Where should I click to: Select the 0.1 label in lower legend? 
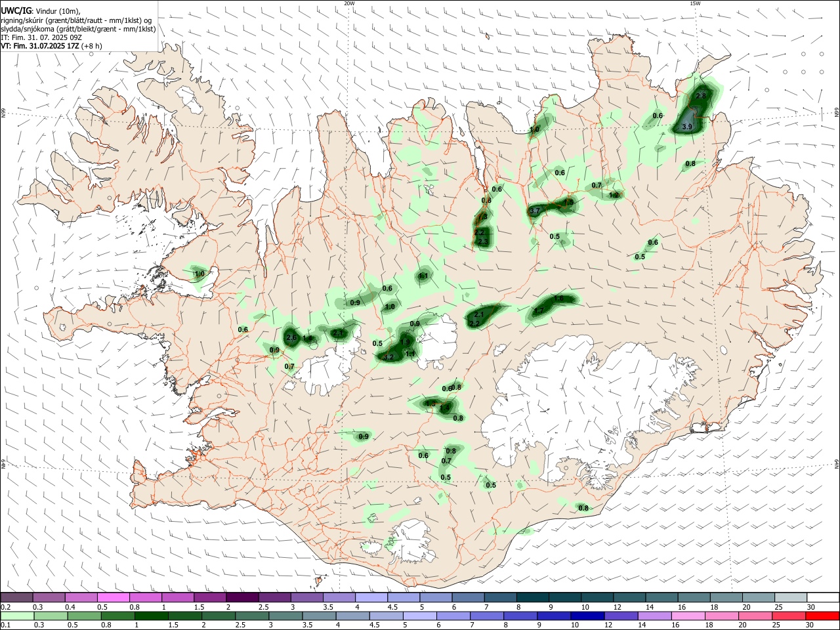[5, 625]
